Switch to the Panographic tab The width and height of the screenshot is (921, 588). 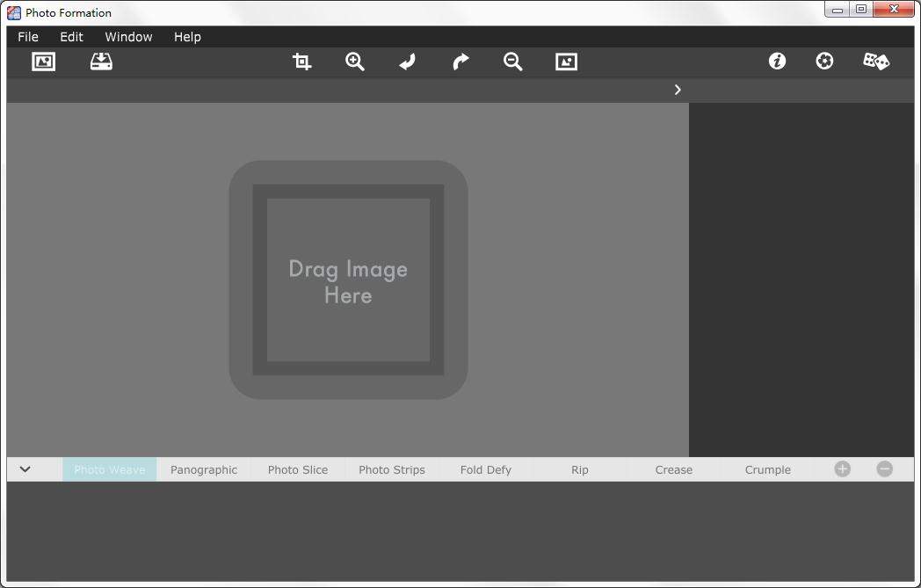click(204, 470)
